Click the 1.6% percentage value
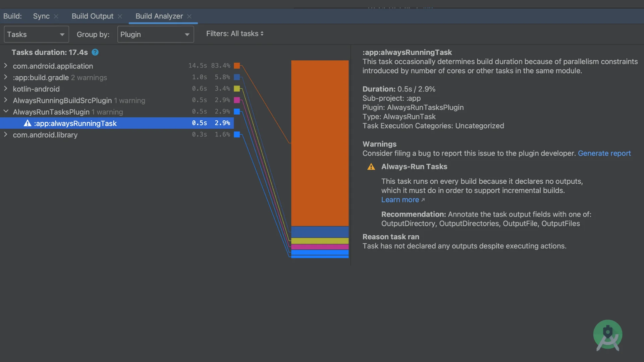This screenshot has height=362, width=644. [x=222, y=134]
